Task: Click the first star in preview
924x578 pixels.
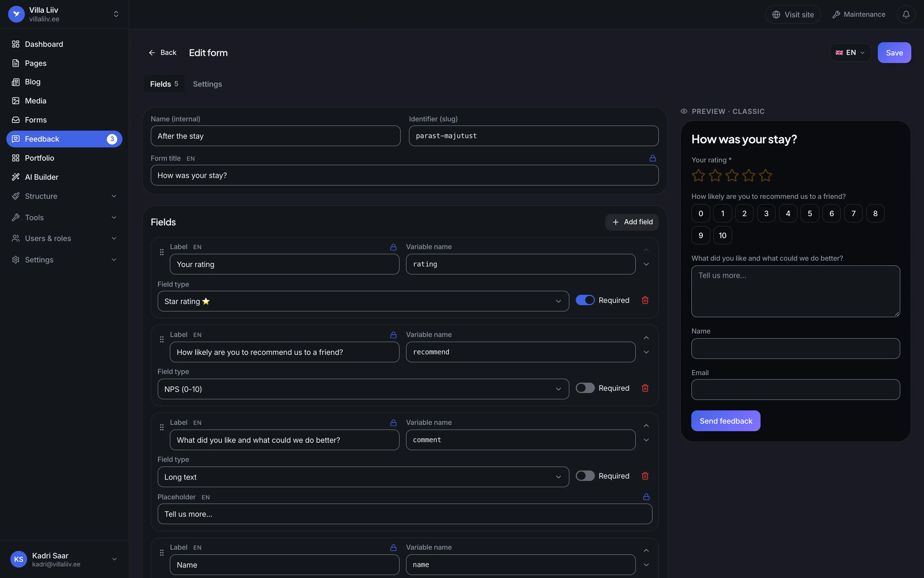Action: pyautogui.click(x=698, y=175)
